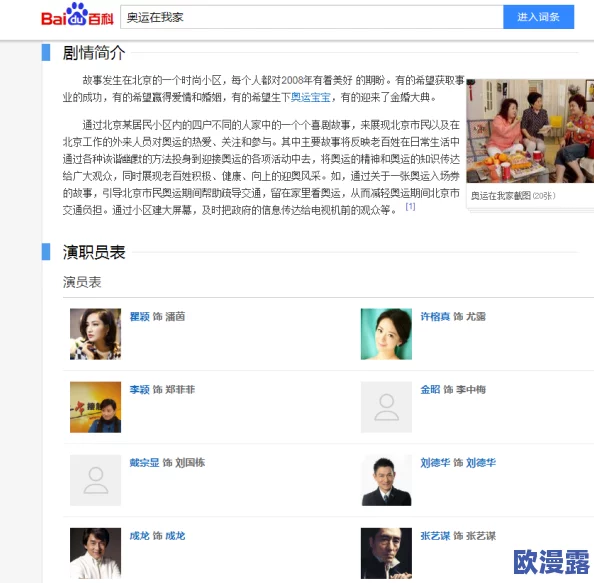
Task: Open the 瞿颖 actor link
Action: click(x=139, y=316)
